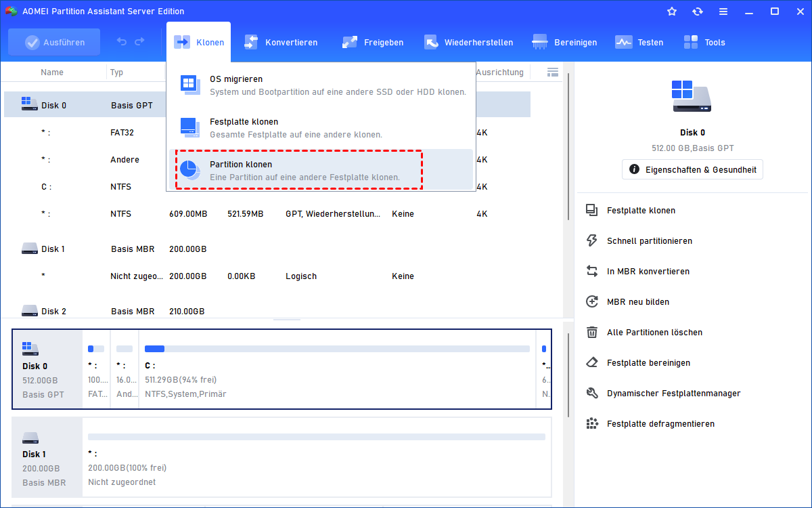Viewport: 812px width, 508px height.
Task: Select the 609.00MB NTFS recovery partition row
Action: (x=267, y=213)
